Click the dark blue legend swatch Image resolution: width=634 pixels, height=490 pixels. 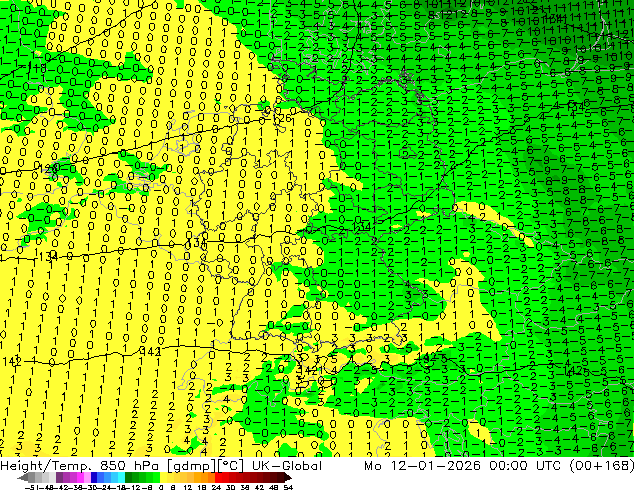point(94,478)
